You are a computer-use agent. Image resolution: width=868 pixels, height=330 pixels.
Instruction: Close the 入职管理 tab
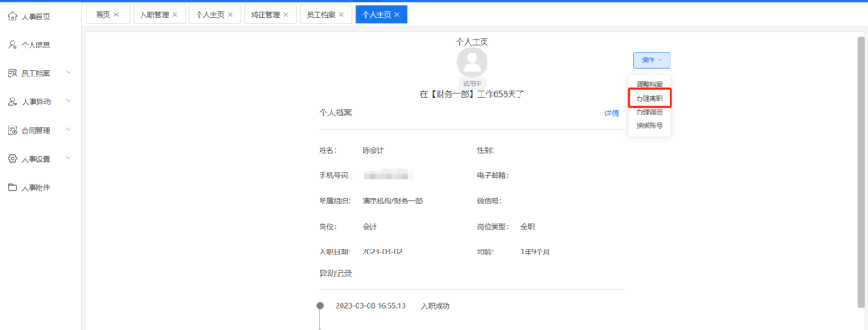175,15
